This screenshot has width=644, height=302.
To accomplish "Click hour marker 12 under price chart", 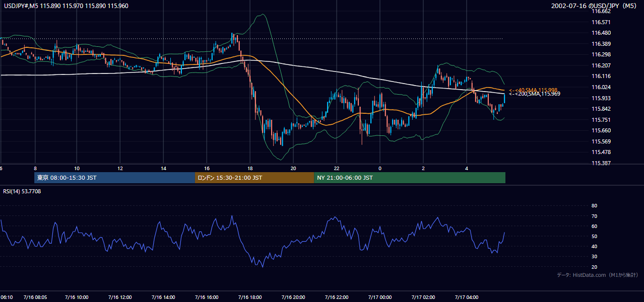I will pyautogui.click(x=120, y=168).
